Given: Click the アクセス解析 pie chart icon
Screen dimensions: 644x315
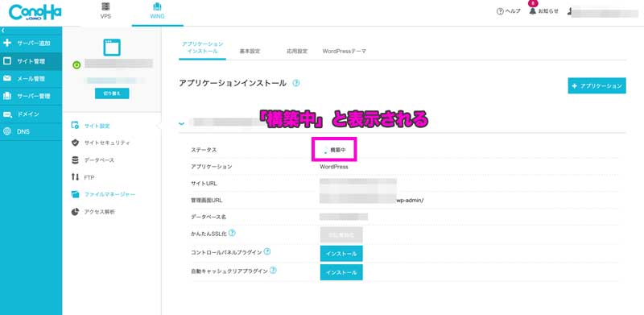Looking at the screenshot, I should [x=75, y=212].
